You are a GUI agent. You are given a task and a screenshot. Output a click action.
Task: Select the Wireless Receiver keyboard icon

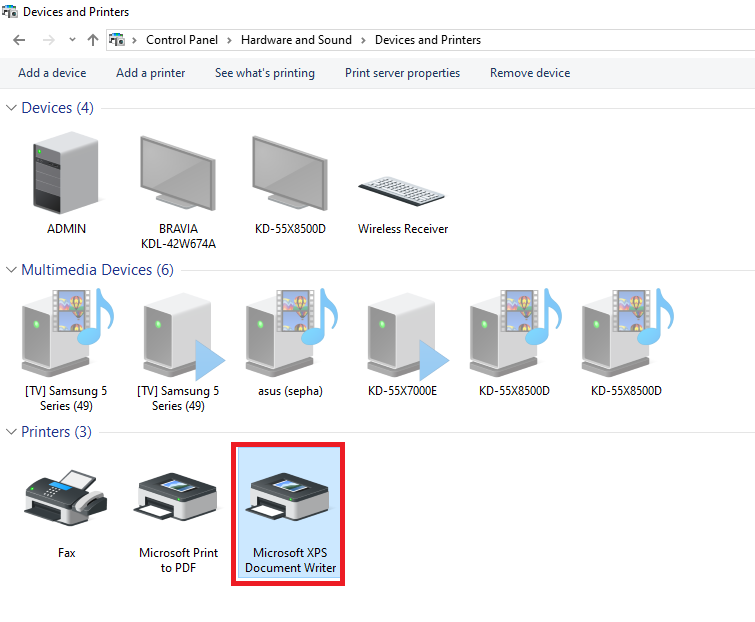coord(402,191)
